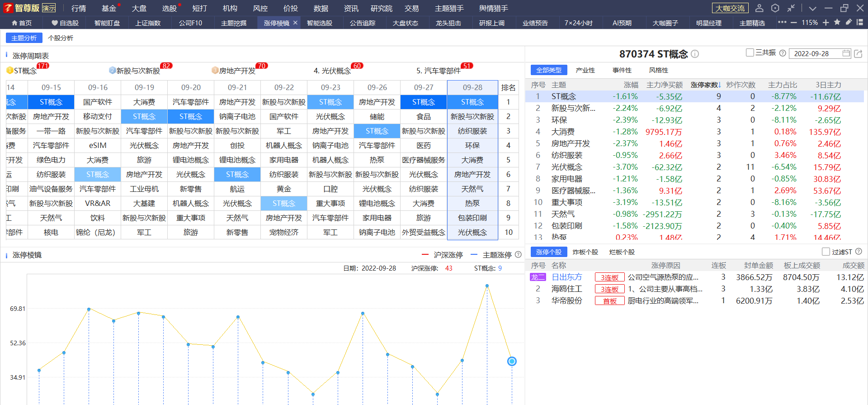Increase zoom with the plus icon
Screen dimensions: 868x405
[x=826, y=23]
